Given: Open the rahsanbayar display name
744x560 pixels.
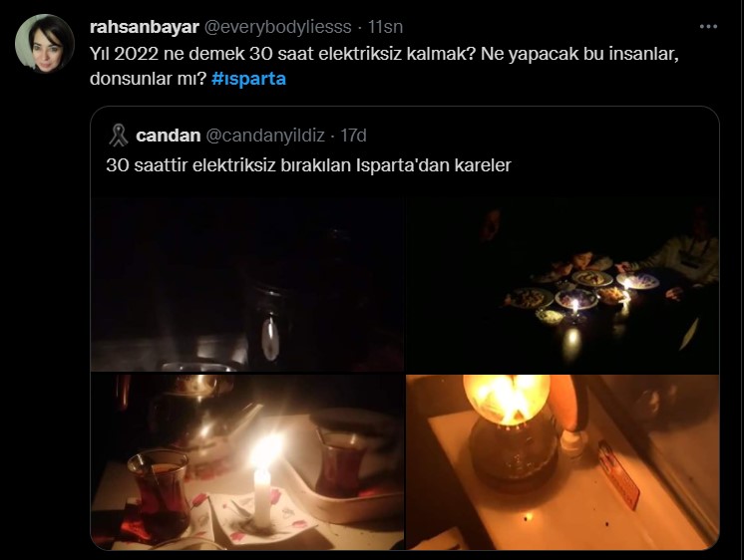Looking at the screenshot, I should pyautogui.click(x=145, y=27).
